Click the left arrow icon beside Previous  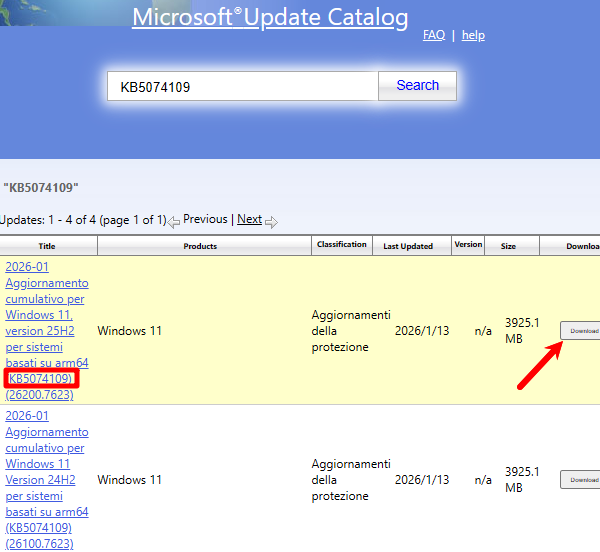point(174,221)
